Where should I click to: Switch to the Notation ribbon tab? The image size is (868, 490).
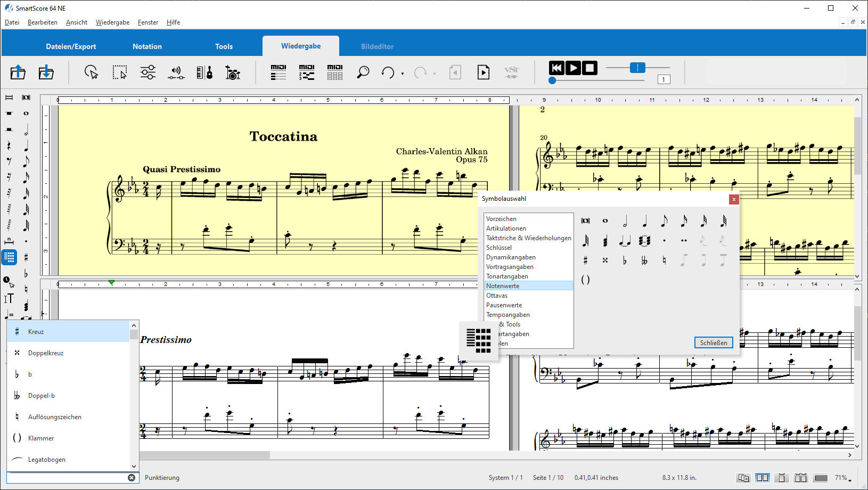pyautogui.click(x=147, y=46)
